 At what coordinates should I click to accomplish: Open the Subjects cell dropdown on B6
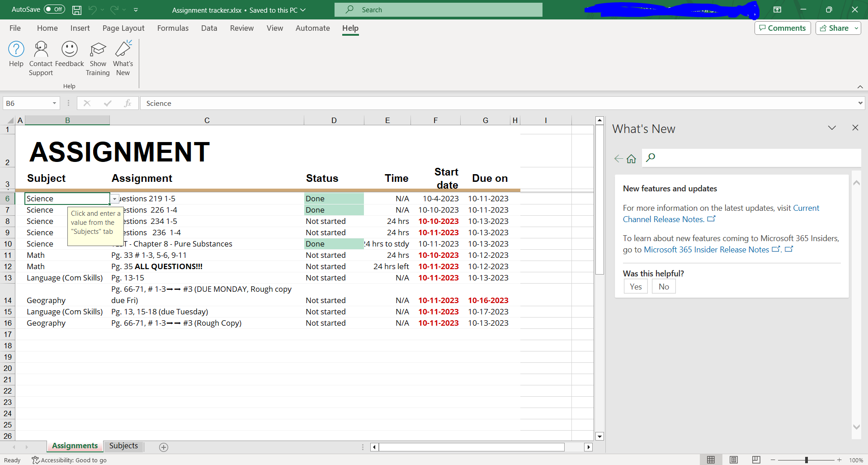pos(114,199)
